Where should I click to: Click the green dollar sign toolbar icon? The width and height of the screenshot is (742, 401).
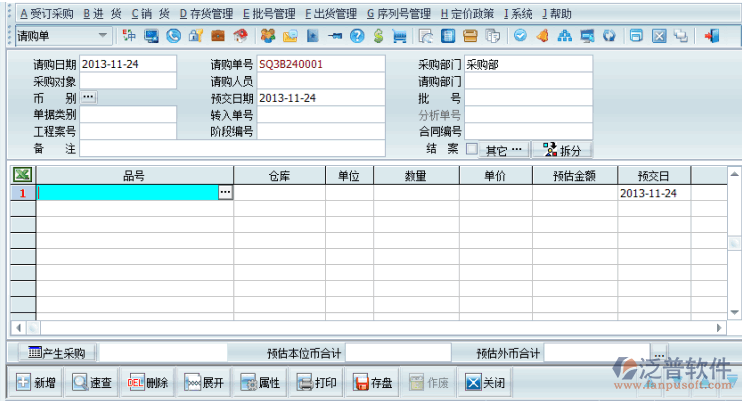point(378,37)
